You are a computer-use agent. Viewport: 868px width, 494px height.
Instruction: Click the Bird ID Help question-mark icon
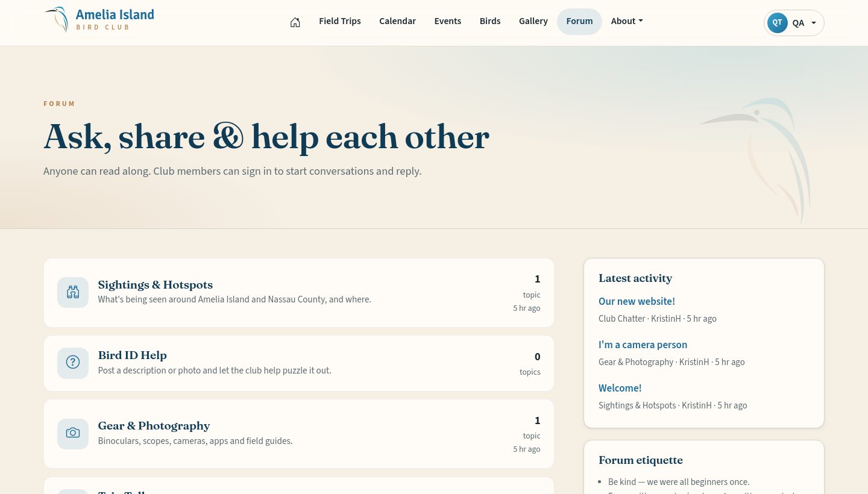[73, 363]
